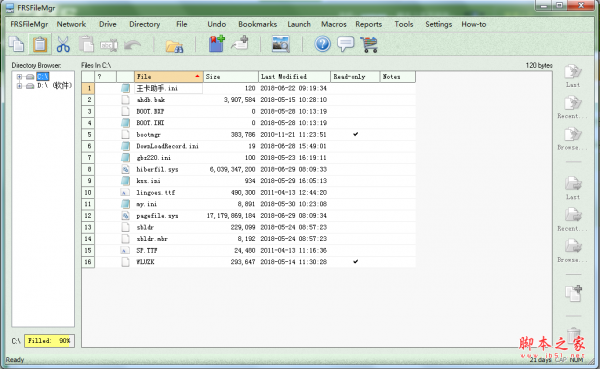Open the Launch menu
600x369 pixels.
tap(299, 24)
